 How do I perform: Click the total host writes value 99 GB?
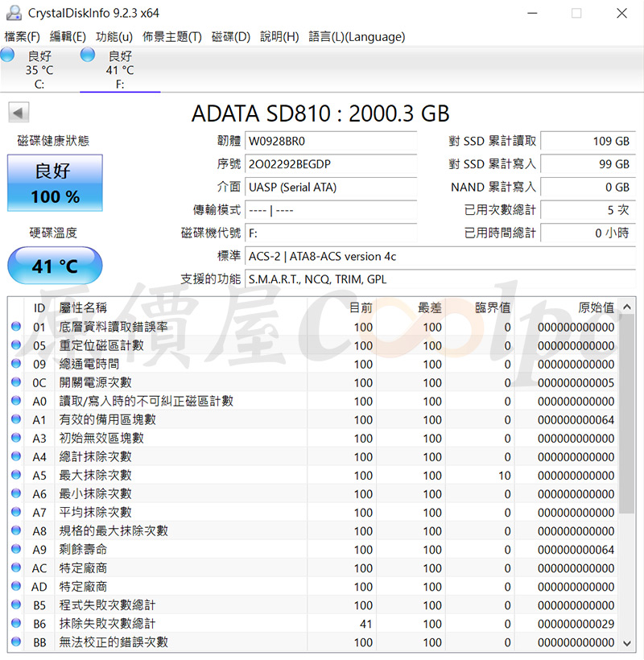click(588, 164)
